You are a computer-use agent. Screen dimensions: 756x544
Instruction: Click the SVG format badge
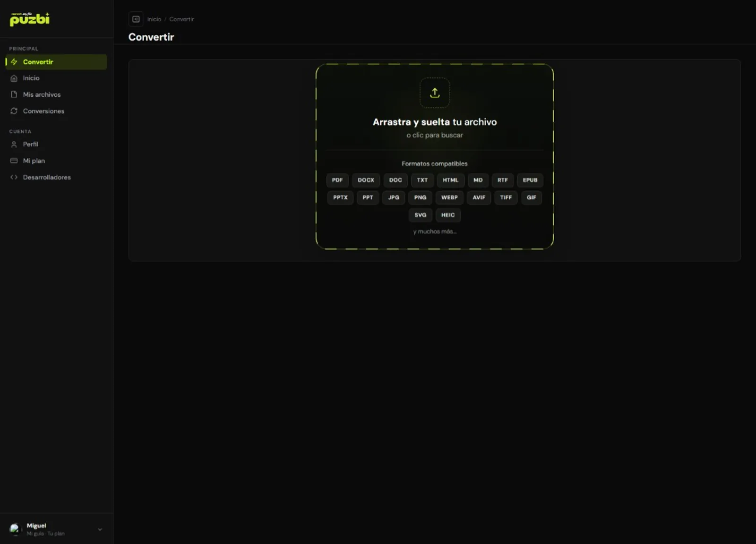tap(421, 215)
